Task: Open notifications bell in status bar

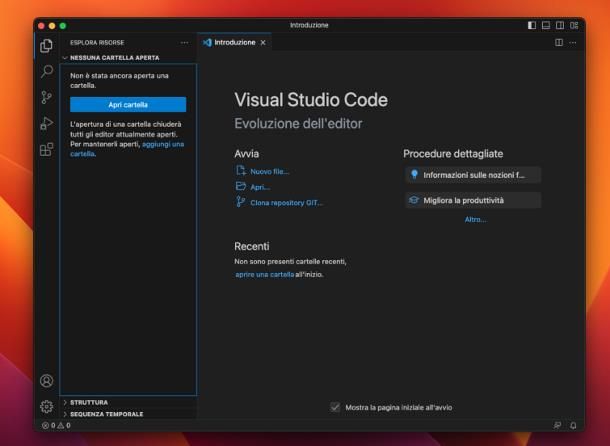Action: pyautogui.click(x=573, y=425)
